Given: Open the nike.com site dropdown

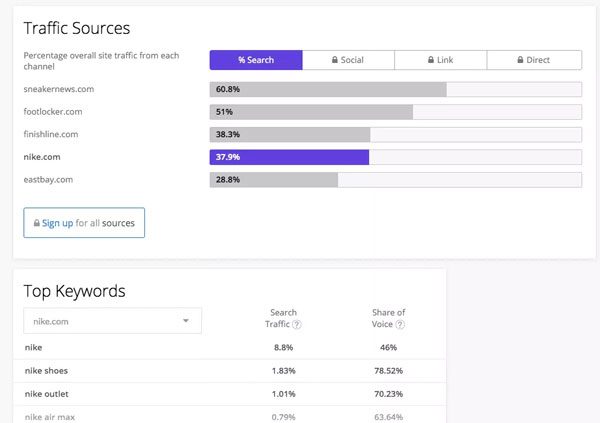Looking at the screenshot, I should point(112,321).
